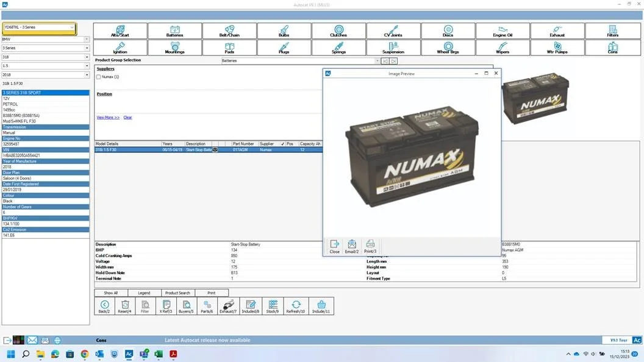This screenshot has height=362, width=644.
Task: Open the Batteries product group selection dropdown
Action: pos(377,61)
